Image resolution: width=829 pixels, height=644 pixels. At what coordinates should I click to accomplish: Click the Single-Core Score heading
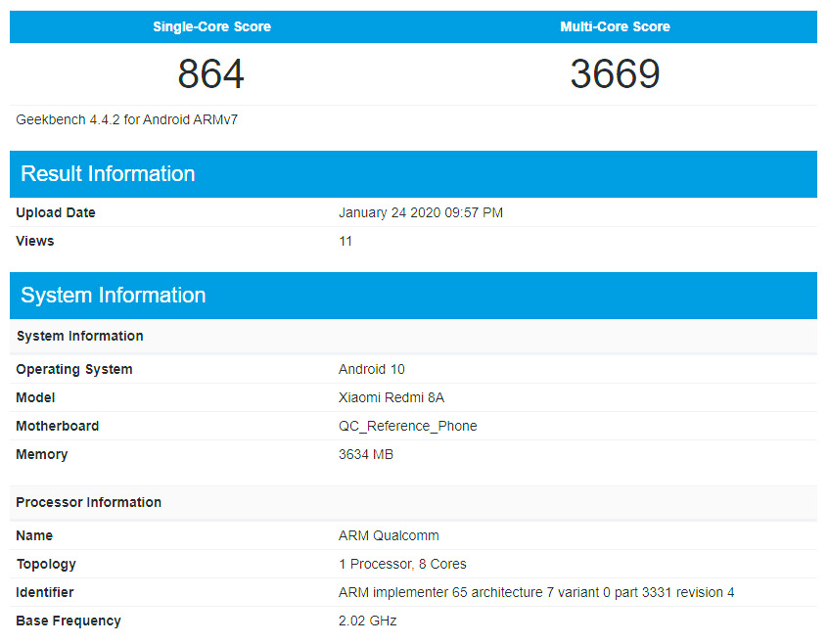(211, 26)
